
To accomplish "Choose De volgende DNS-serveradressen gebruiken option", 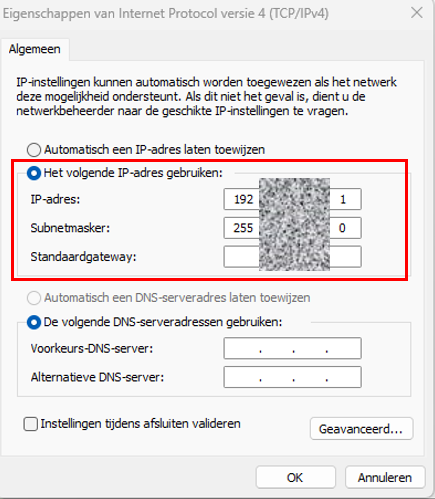I will (34, 322).
